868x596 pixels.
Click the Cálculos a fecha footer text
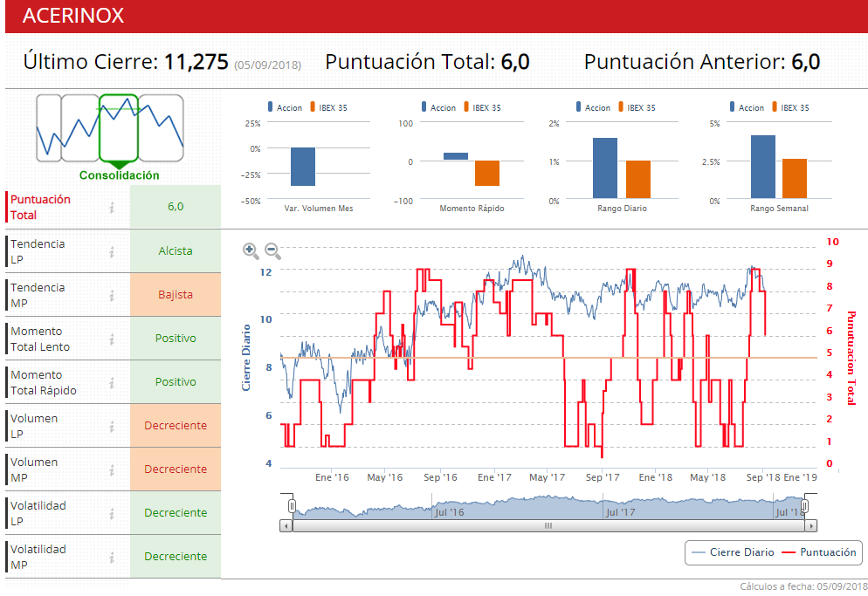click(803, 586)
